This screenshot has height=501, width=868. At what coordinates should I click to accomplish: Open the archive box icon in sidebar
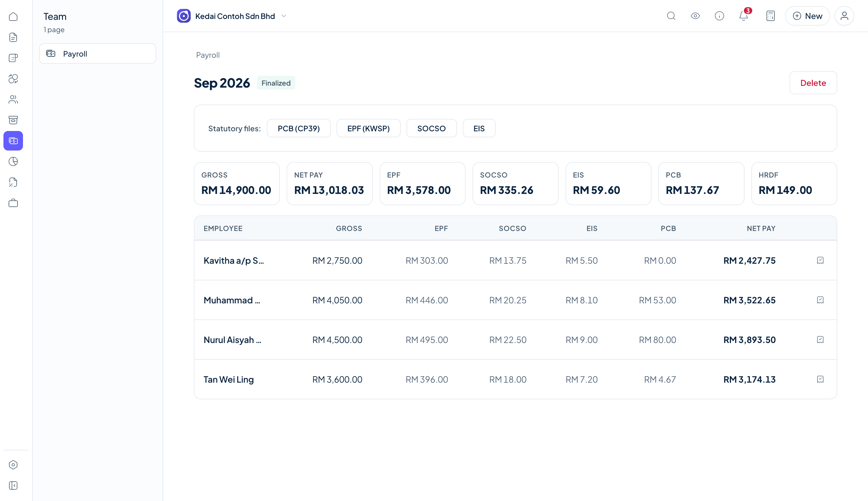pyautogui.click(x=13, y=120)
